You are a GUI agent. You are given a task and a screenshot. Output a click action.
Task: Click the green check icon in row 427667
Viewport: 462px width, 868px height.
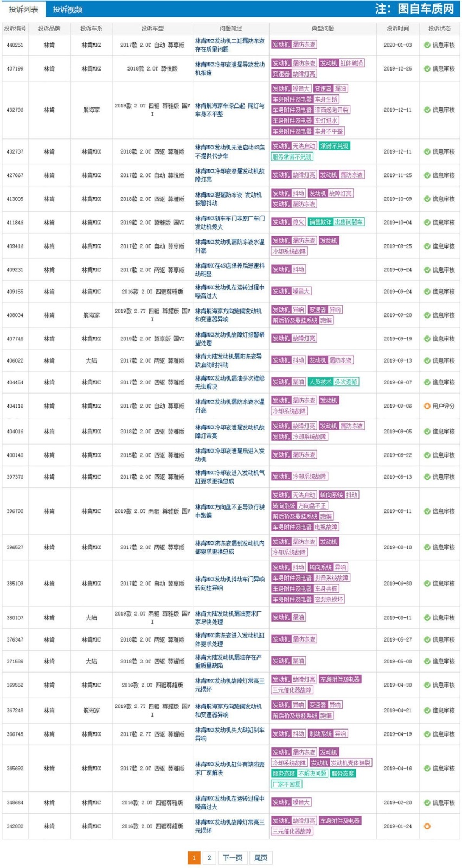tap(427, 175)
